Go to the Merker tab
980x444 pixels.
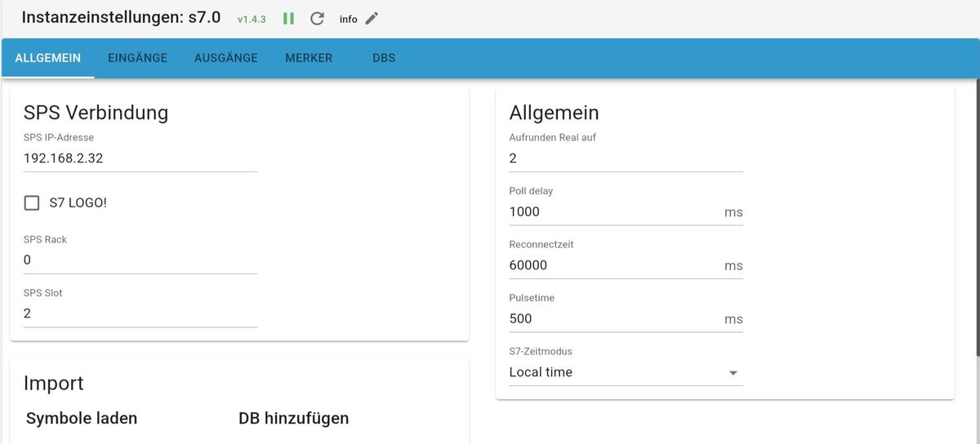point(309,58)
